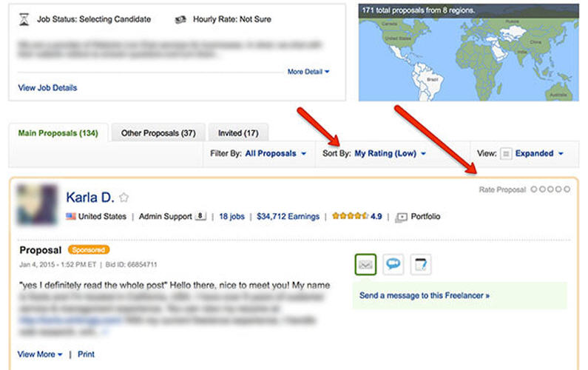Screen dimensions: 588x370
Task: Click the Expanded view list icon
Action: coord(507,154)
